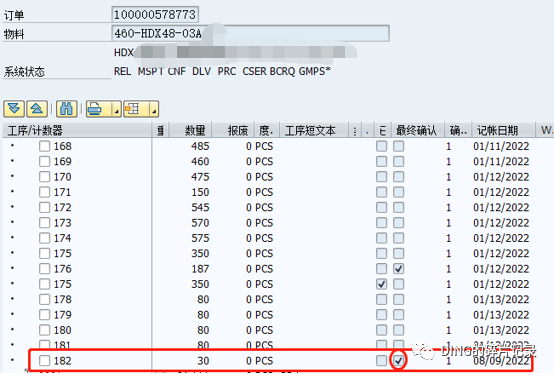Click the CNF system status
This screenshot has width=554, height=376.
tap(177, 71)
